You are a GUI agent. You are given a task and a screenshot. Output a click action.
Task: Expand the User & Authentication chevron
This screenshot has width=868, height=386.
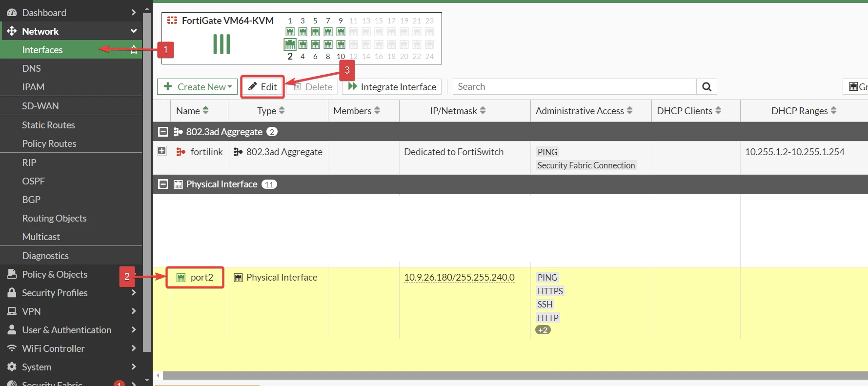134,330
